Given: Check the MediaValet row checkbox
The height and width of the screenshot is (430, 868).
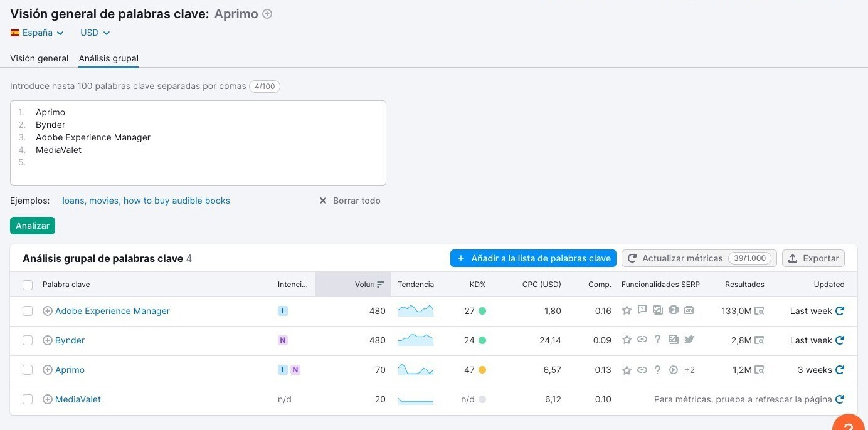Looking at the screenshot, I should (28, 399).
